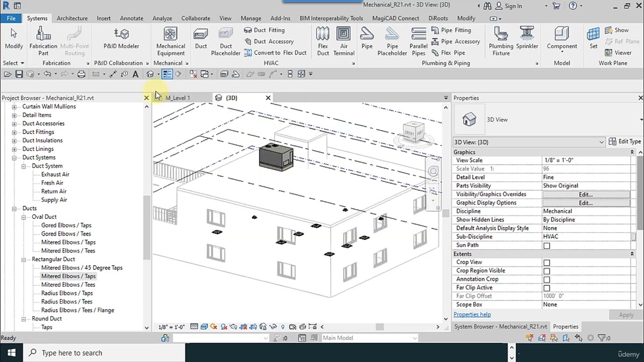Collapse the Oval Duct node
The width and height of the screenshot is (644, 362).
pos(24,217)
